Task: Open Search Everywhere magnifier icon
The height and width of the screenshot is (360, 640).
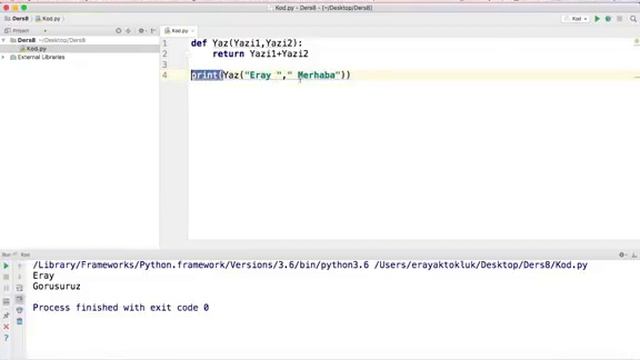Action: [633, 19]
